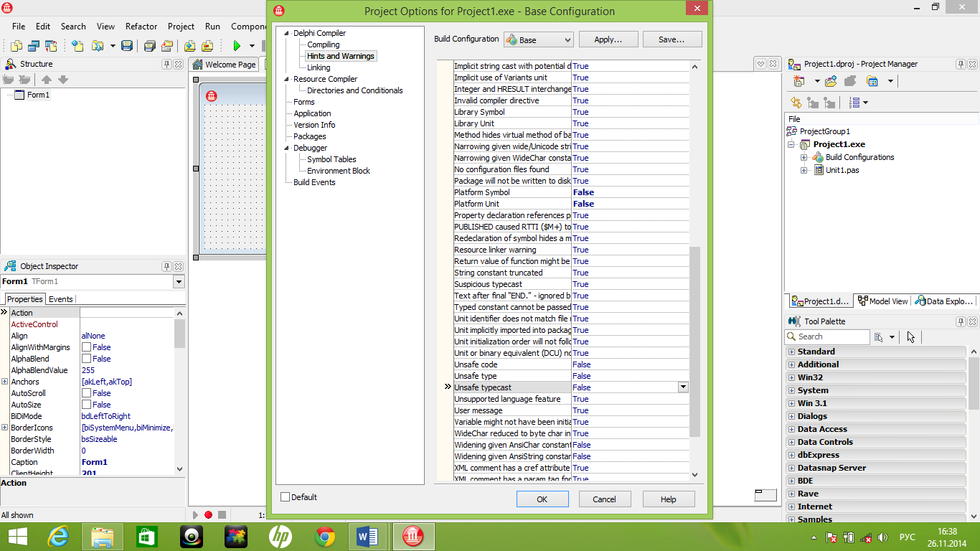Click Save All icon in IDE toolbar
Image resolution: width=980 pixels, height=551 pixels.
click(x=150, y=46)
